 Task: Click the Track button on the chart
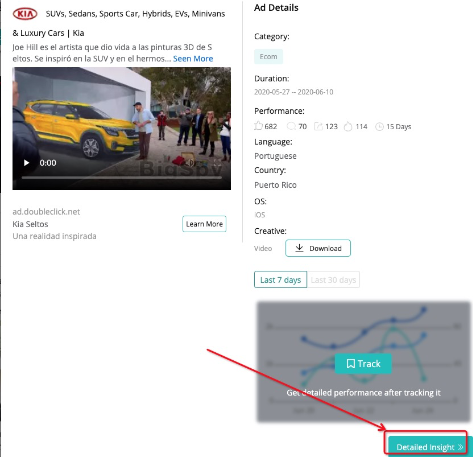click(363, 364)
